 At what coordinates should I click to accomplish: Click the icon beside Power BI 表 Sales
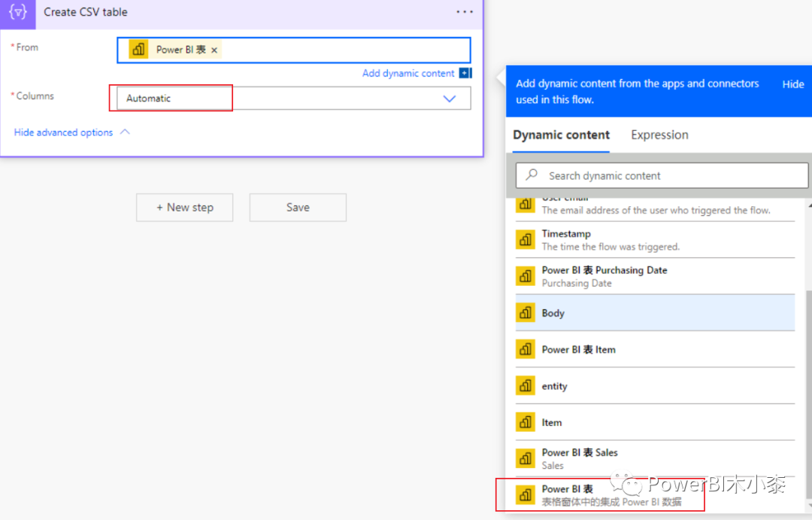click(x=525, y=459)
